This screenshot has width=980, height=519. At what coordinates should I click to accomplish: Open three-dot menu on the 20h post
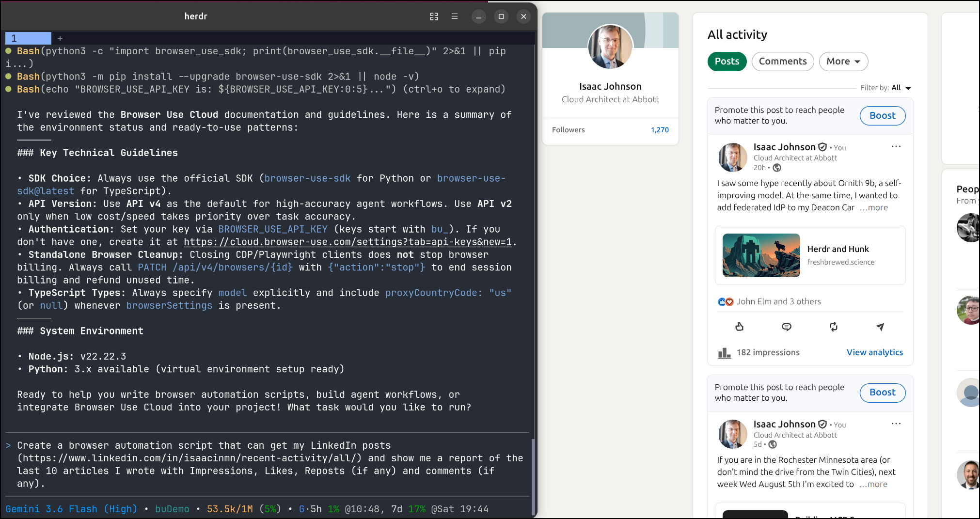(x=896, y=146)
